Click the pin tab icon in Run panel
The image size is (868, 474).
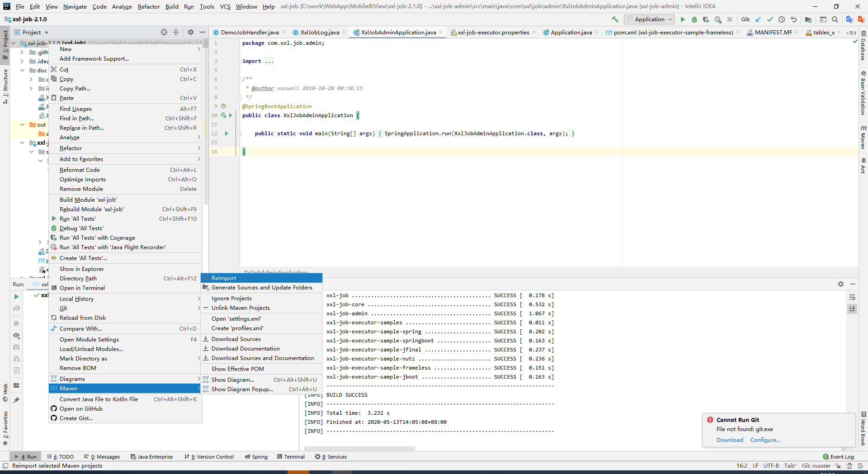pos(16,400)
